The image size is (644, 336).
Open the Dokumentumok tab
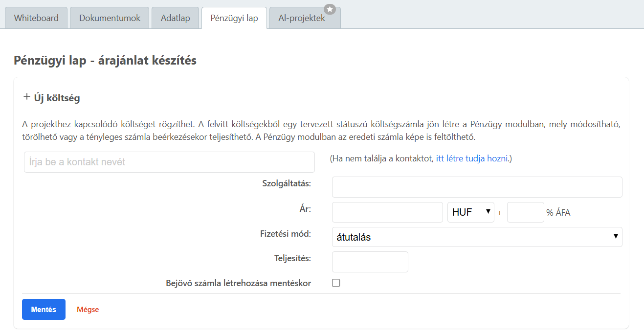pos(109,17)
